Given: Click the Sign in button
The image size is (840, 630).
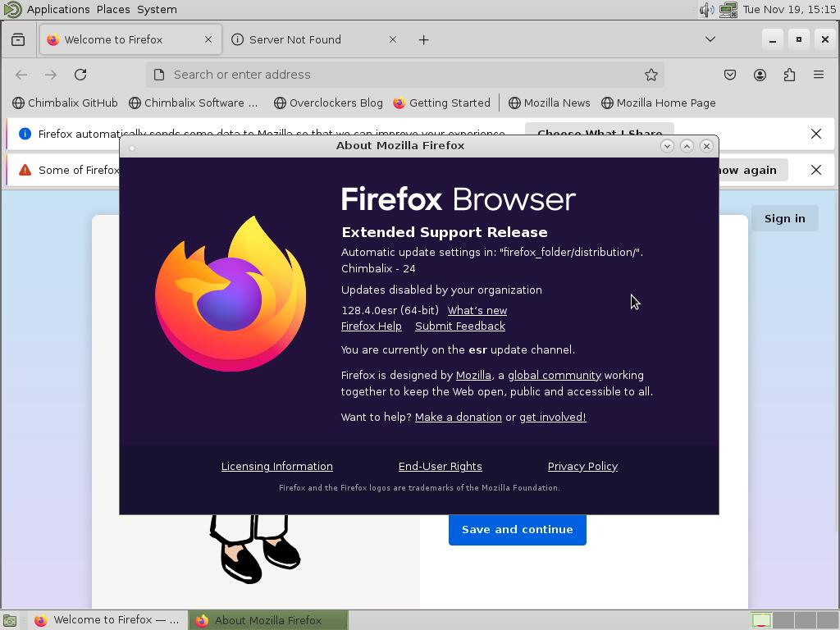Looking at the screenshot, I should (x=785, y=218).
